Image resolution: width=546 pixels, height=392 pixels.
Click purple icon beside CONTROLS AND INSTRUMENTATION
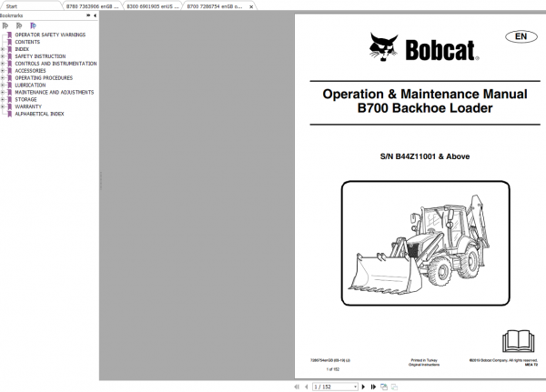point(10,64)
